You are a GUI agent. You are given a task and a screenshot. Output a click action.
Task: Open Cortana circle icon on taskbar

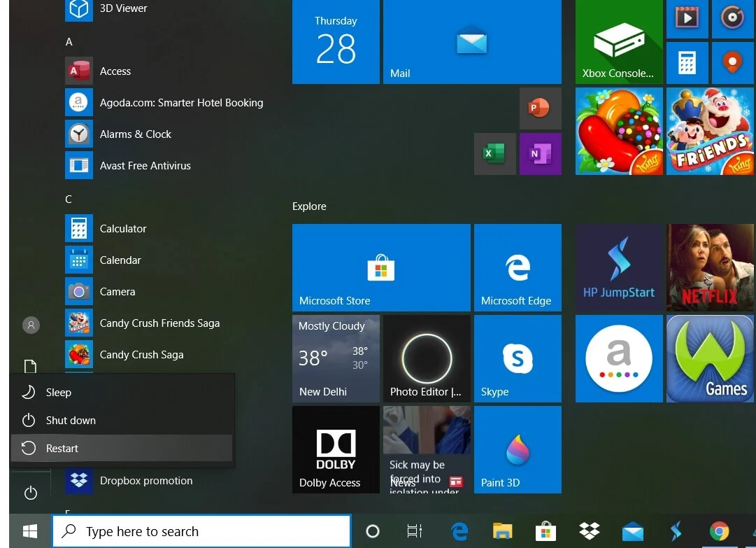(x=373, y=531)
